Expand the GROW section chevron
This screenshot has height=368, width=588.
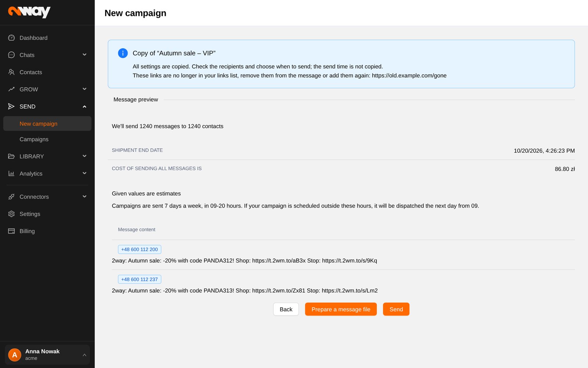point(85,89)
